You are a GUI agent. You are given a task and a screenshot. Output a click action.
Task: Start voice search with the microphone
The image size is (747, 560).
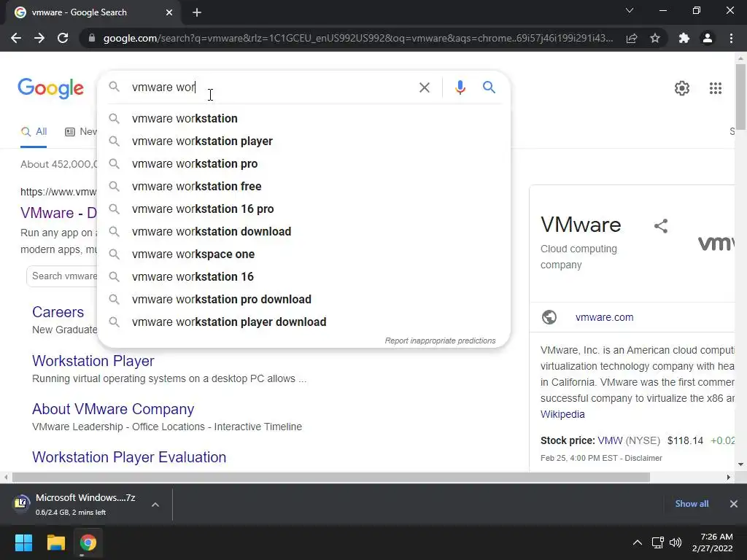click(x=460, y=87)
